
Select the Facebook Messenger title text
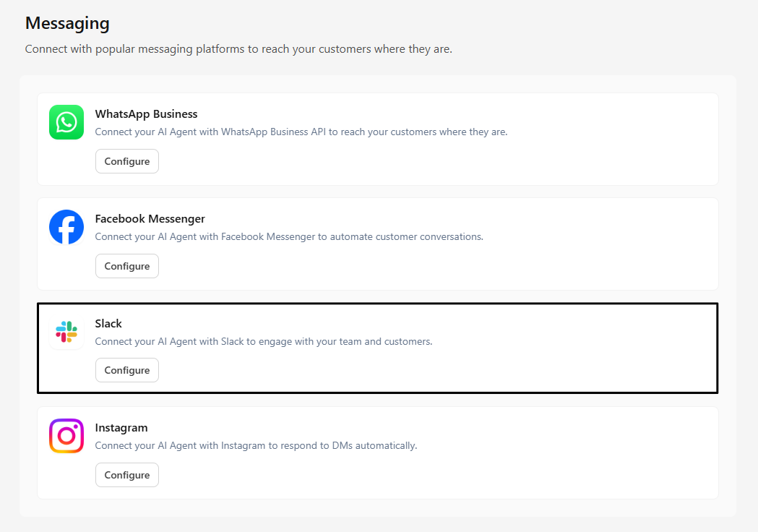click(x=150, y=219)
